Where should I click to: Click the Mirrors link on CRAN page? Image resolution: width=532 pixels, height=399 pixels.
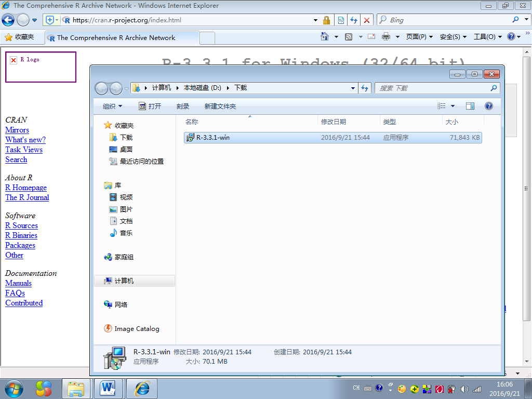point(17,130)
